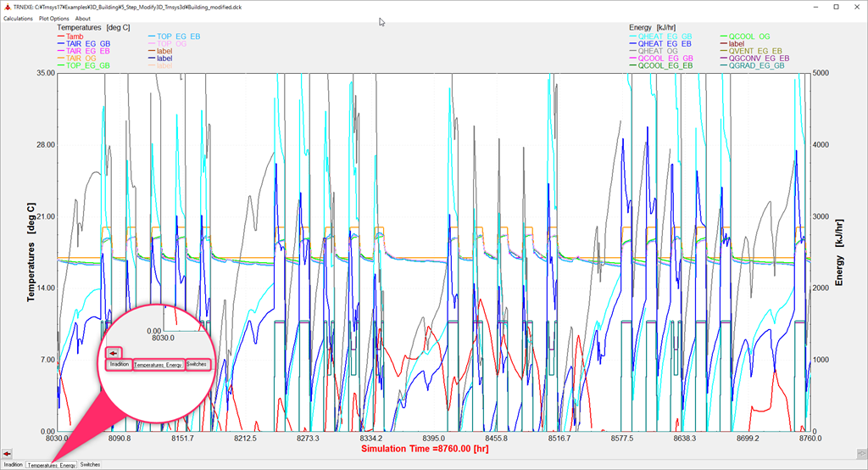
Task: Click time axis end value 8760.0
Action: coord(810,439)
